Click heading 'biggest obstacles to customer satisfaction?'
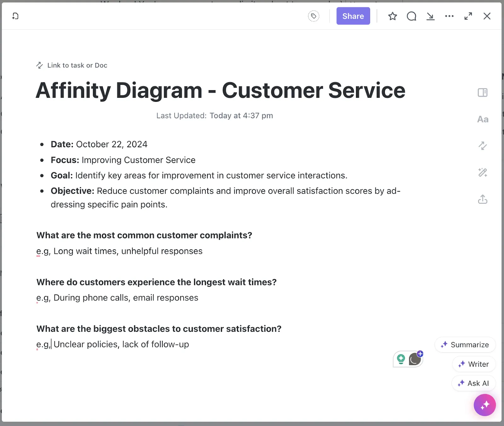This screenshot has width=504, height=426. 159,329
